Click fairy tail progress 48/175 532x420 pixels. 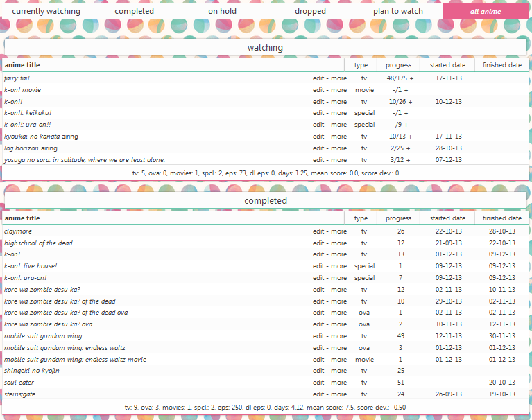pyautogui.click(x=397, y=78)
